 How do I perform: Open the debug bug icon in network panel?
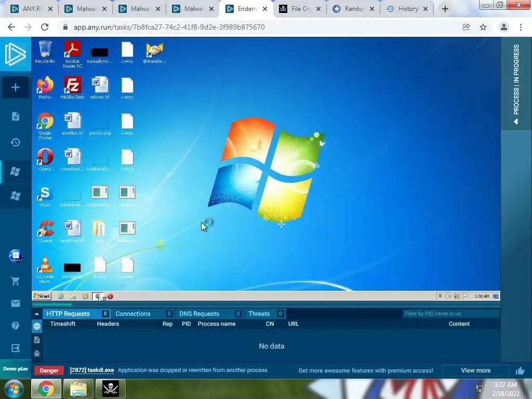pos(37,353)
